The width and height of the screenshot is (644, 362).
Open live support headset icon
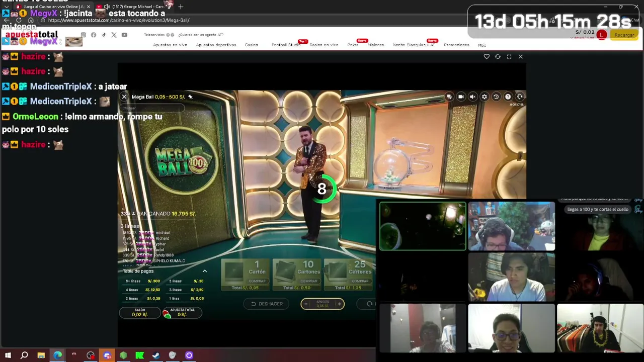[x=520, y=97]
